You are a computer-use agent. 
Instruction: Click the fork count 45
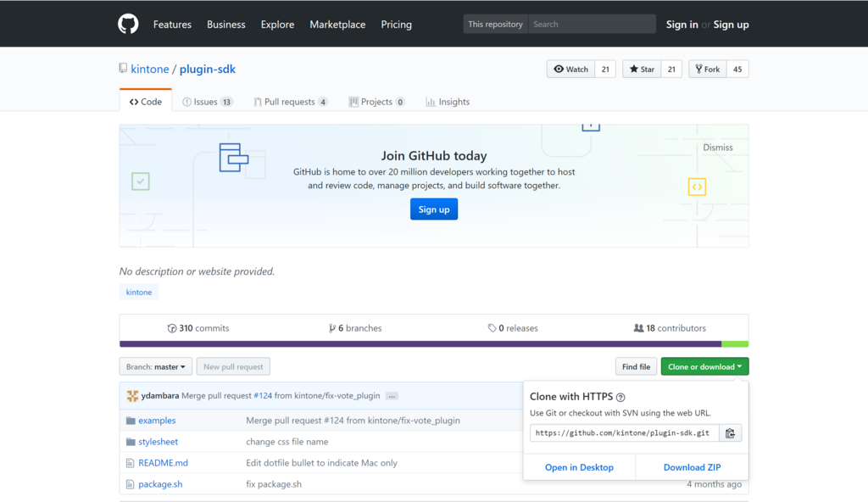(737, 70)
